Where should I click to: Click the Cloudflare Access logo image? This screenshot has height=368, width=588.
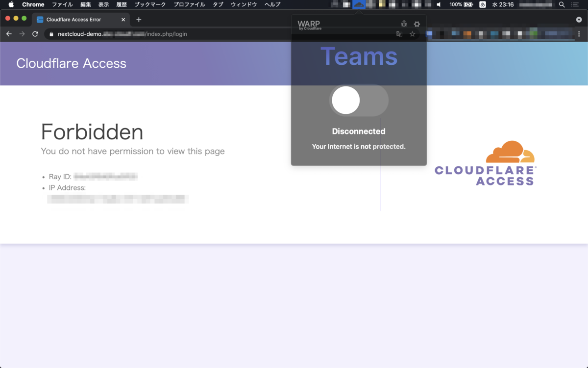pos(485,163)
